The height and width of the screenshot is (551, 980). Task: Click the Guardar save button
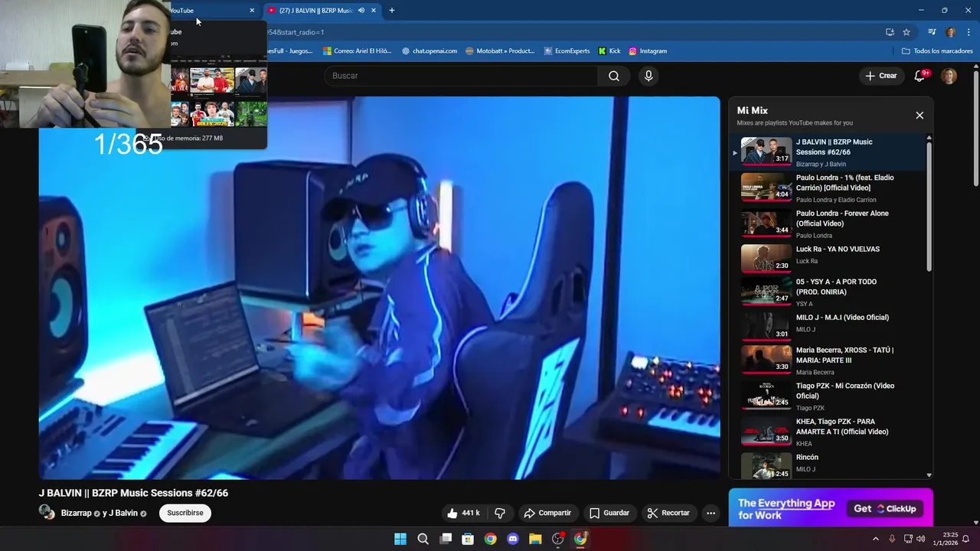(609, 513)
